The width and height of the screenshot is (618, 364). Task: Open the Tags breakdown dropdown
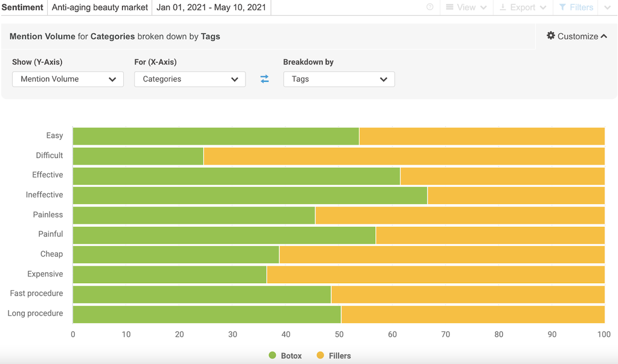coord(339,79)
